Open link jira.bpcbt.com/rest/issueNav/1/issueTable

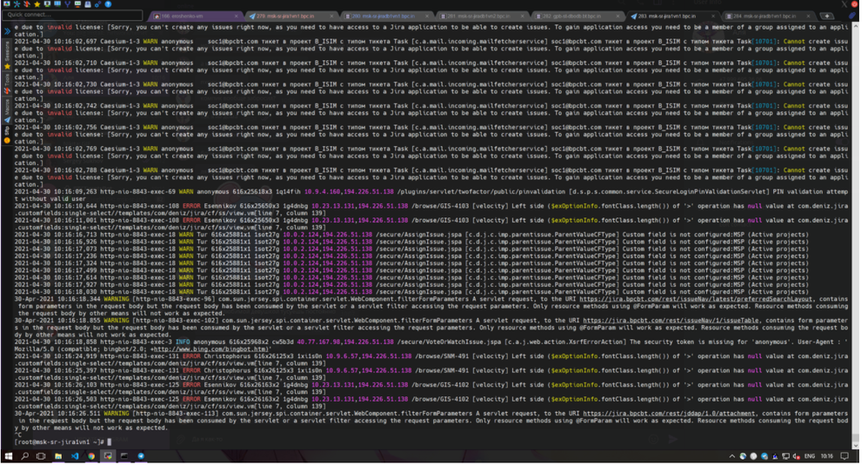point(671,320)
